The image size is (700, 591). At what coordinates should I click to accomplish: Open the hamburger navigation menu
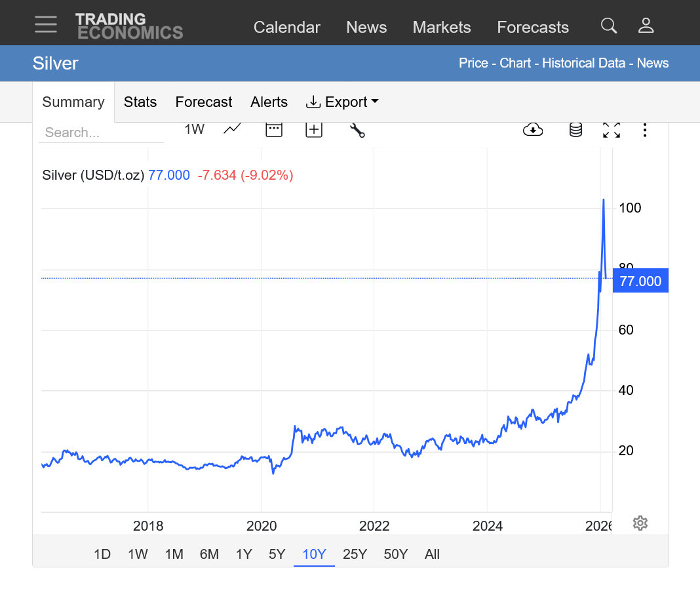tap(46, 25)
